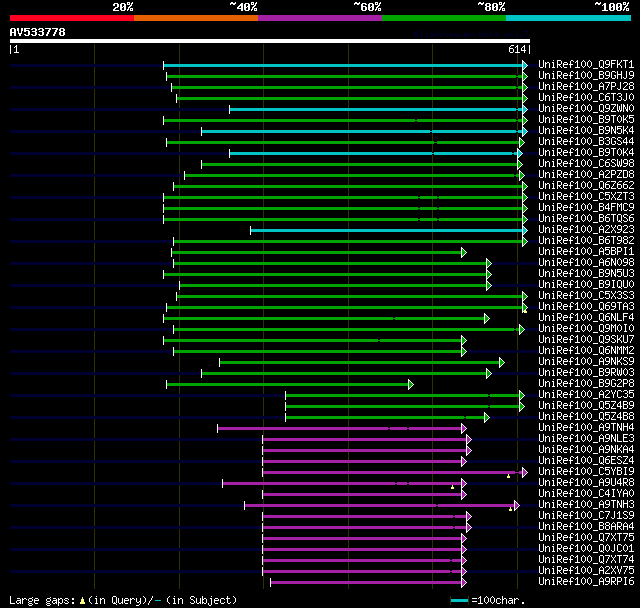This screenshot has width=640, height=608.
Task: Click the red 20% identity legend segment
Action: (x=72, y=18)
